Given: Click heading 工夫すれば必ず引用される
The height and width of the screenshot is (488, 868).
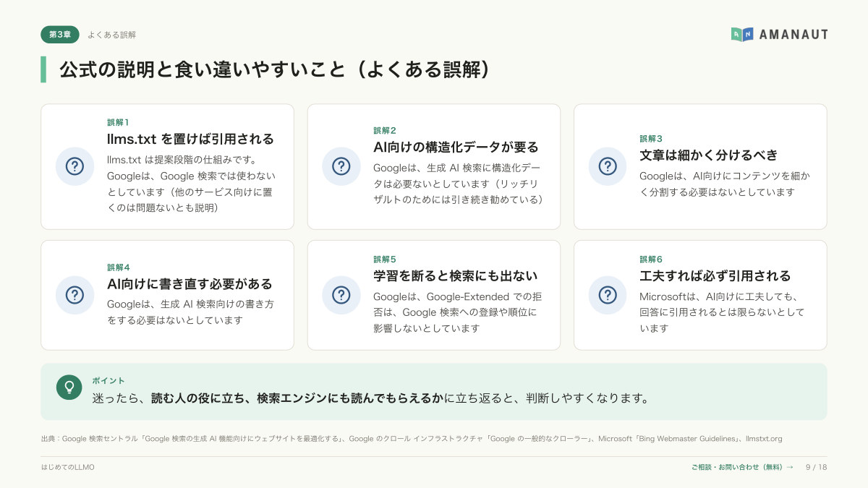Looking at the screenshot, I should point(715,276).
